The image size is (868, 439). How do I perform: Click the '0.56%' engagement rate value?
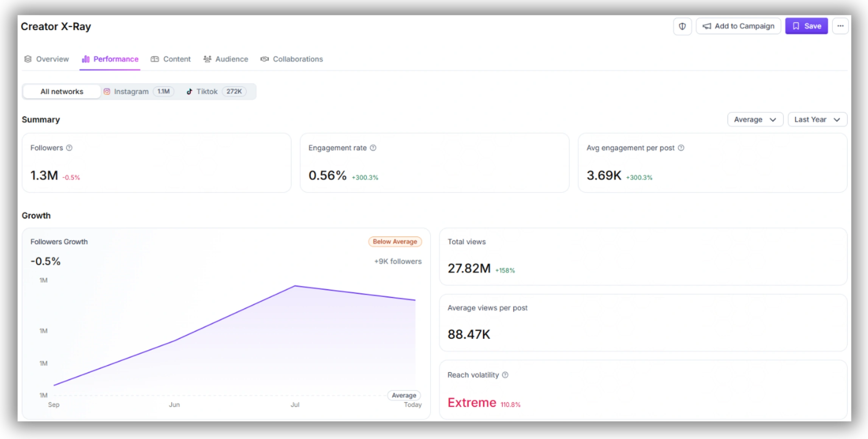pos(327,176)
